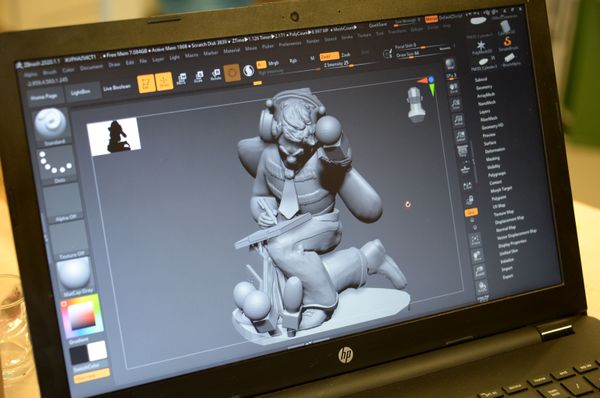Select the SimpleBrush tool icon

(507, 43)
